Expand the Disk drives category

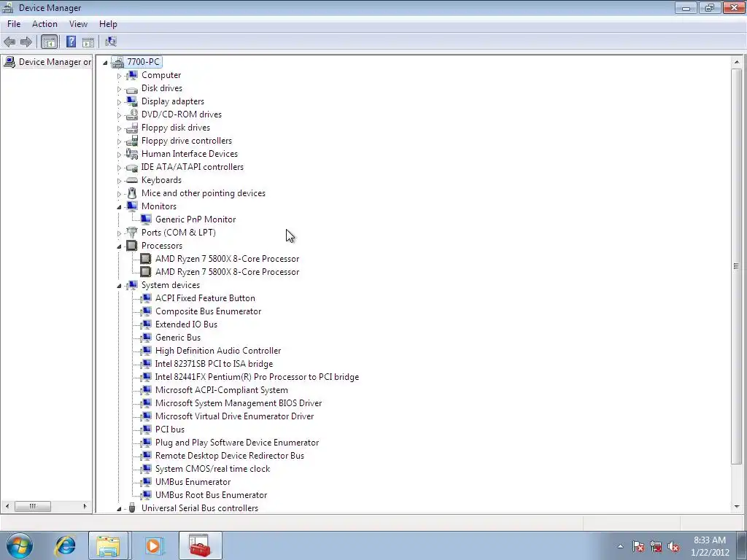119,88
